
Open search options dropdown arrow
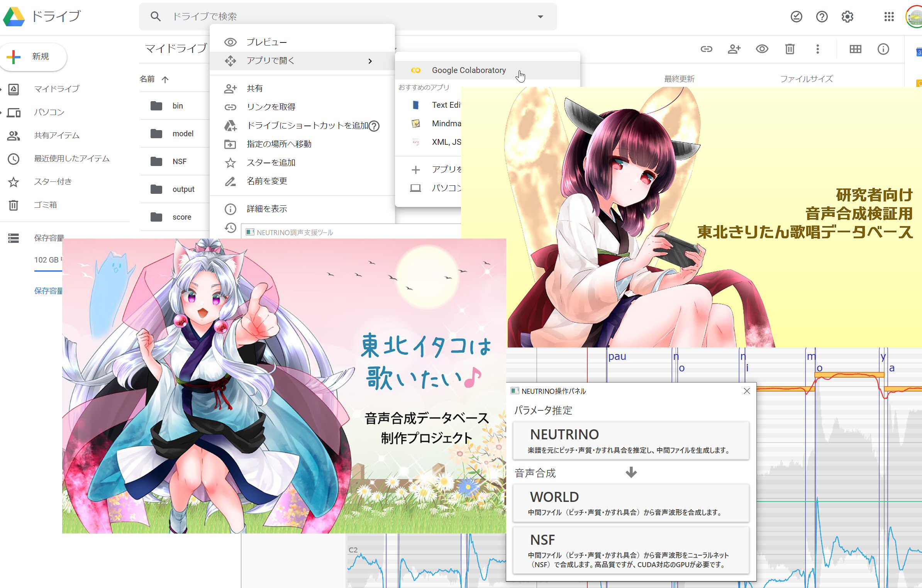click(x=540, y=17)
